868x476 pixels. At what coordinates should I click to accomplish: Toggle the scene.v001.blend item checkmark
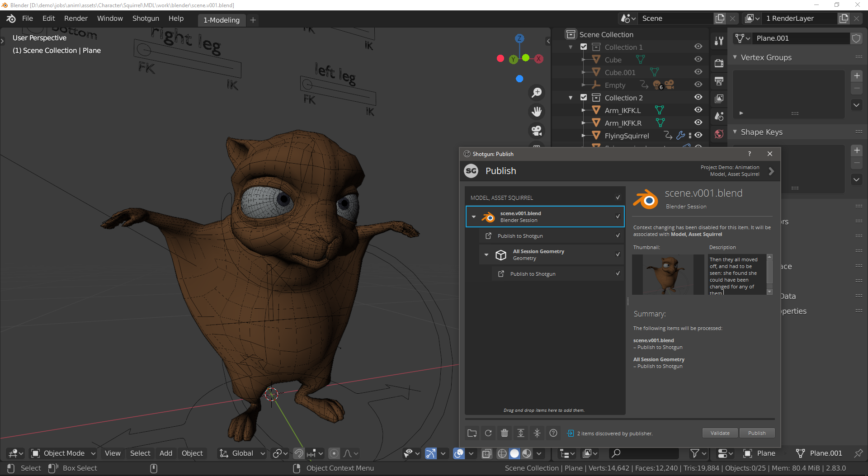618,217
